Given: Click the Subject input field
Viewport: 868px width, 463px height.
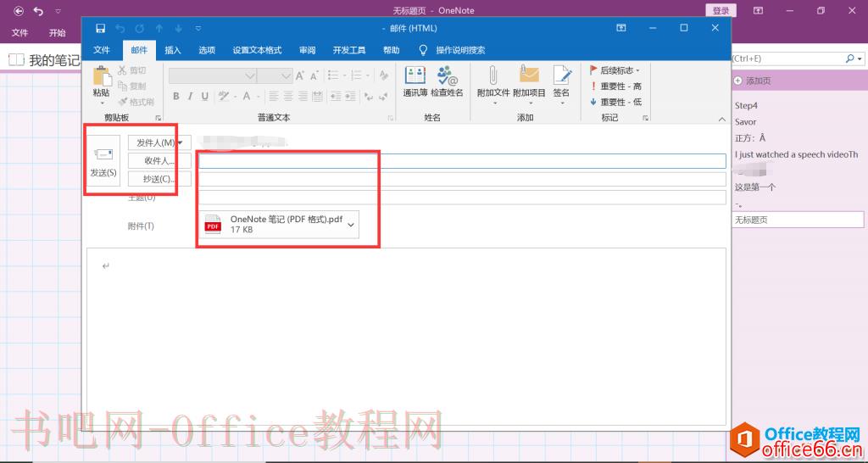Looking at the screenshot, I should click(462, 198).
